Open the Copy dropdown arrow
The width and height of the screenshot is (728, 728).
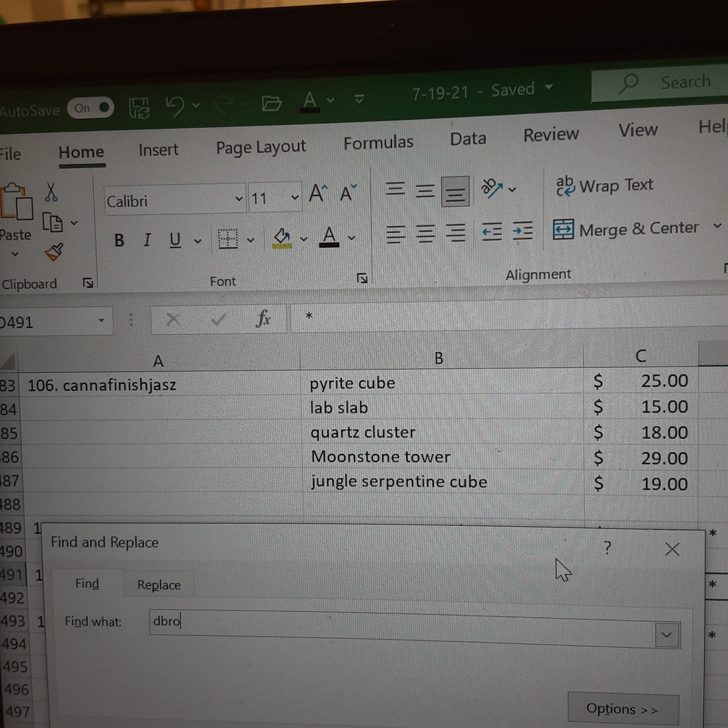(x=74, y=223)
